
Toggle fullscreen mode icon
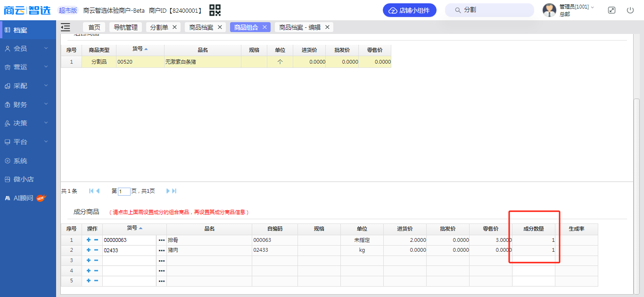pos(611,10)
